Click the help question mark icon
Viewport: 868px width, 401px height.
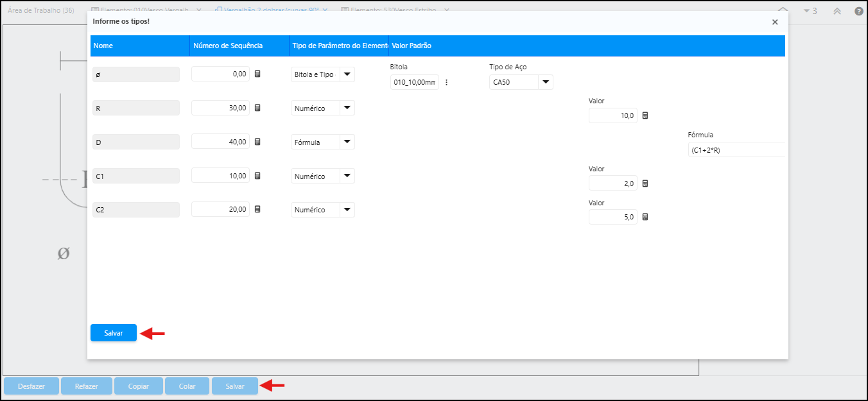click(x=858, y=11)
